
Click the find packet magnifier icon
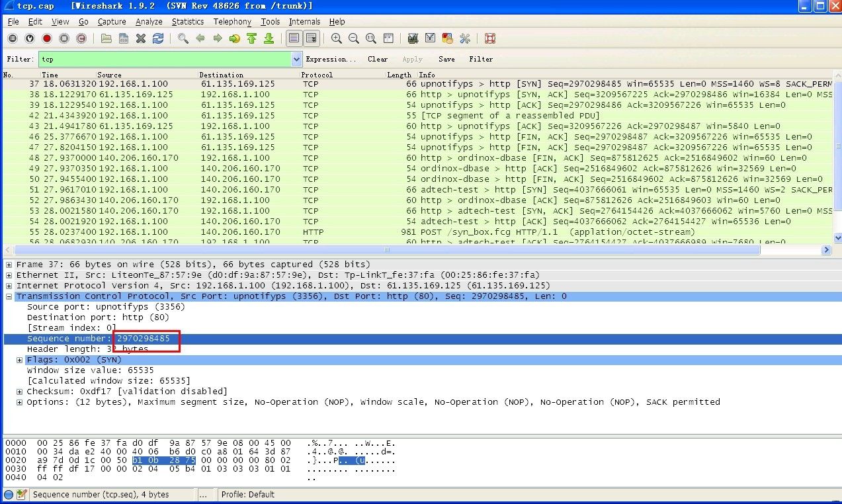point(183,39)
